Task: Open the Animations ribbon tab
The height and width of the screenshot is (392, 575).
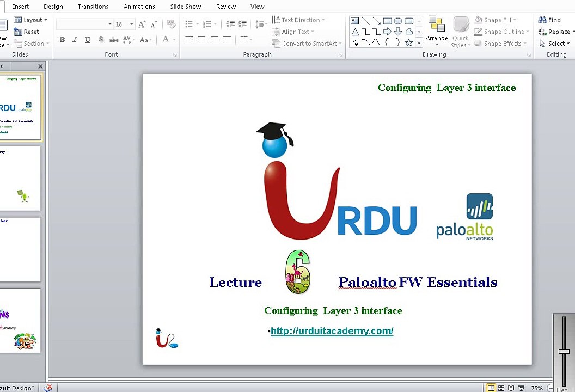Action: [x=139, y=7]
